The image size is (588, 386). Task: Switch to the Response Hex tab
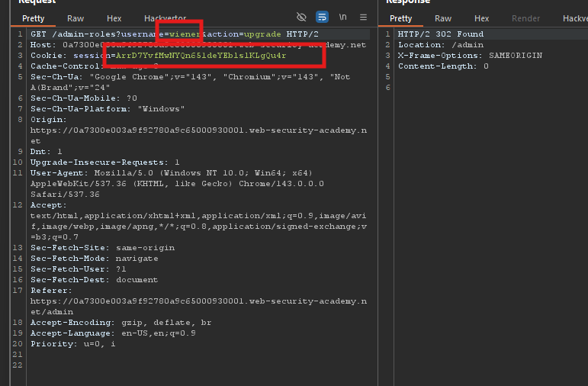pyautogui.click(x=481, y=18)
